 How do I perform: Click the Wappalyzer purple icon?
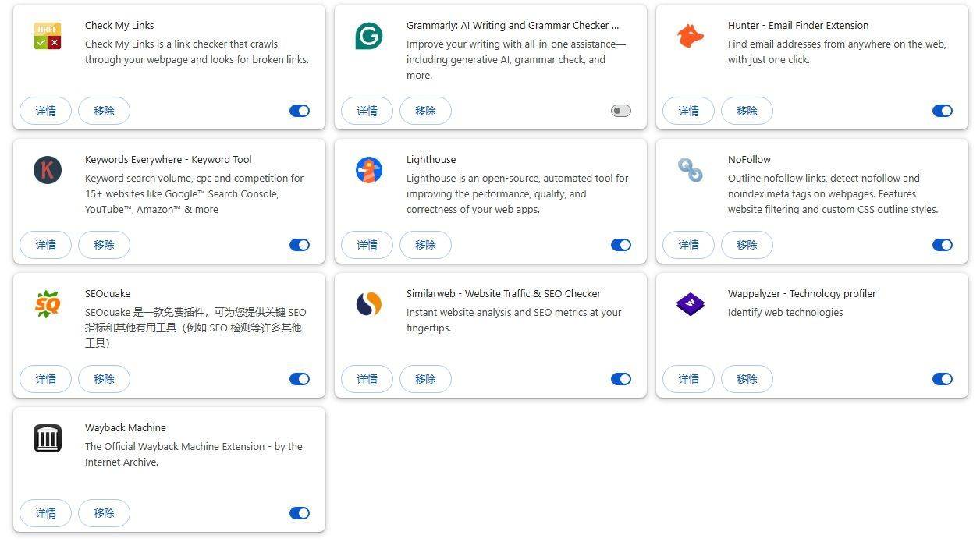click(x=691, y=304)
